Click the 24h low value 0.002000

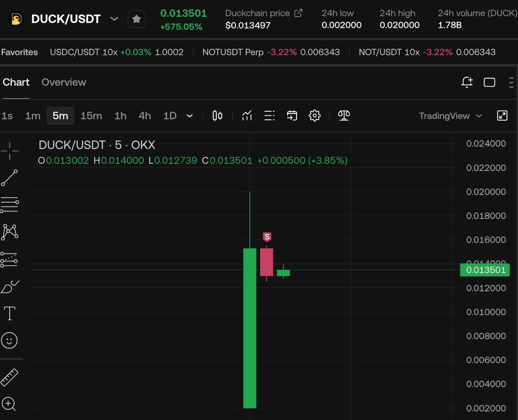point(342,25)
